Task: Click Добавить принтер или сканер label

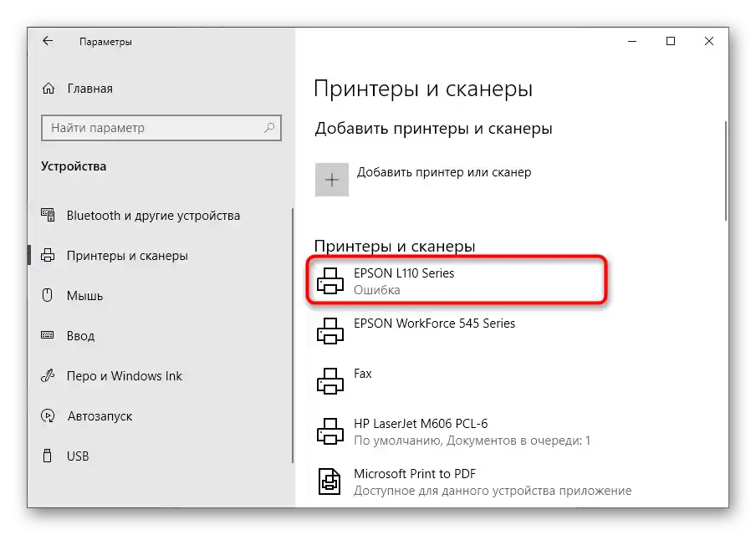Action: click(x=443, y=172)
